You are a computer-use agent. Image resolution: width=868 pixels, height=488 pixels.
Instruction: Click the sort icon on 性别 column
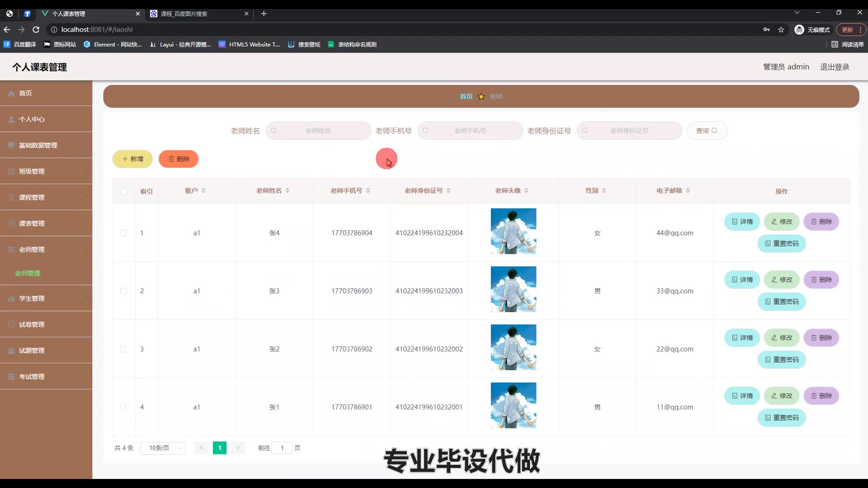pos(604,191)
